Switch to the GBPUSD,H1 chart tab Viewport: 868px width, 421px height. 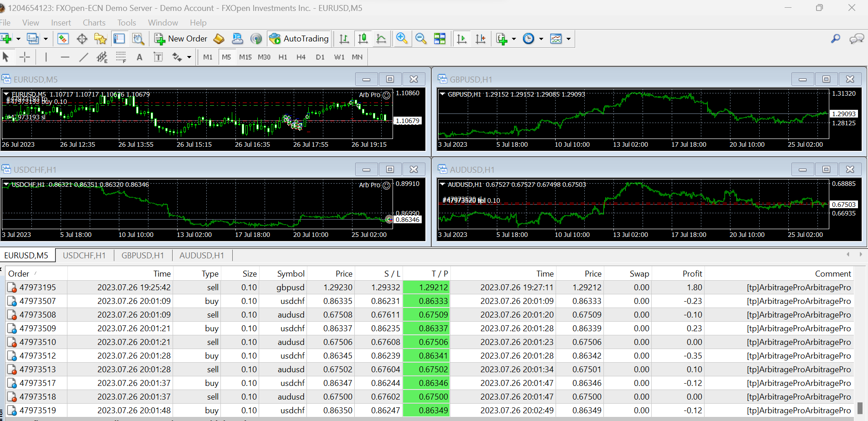pos(143,256)
